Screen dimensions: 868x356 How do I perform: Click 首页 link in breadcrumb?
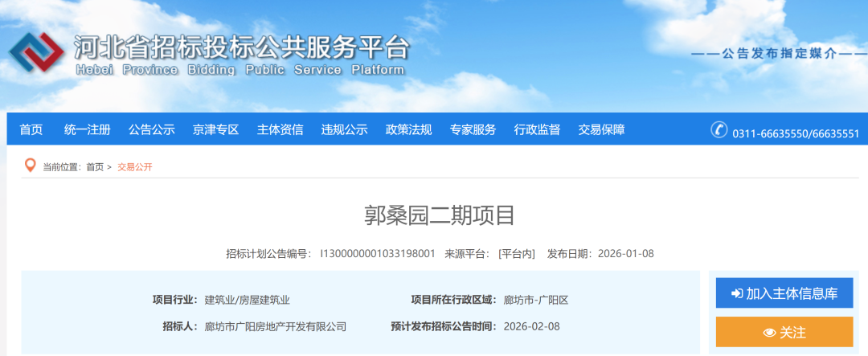point(95,167)
